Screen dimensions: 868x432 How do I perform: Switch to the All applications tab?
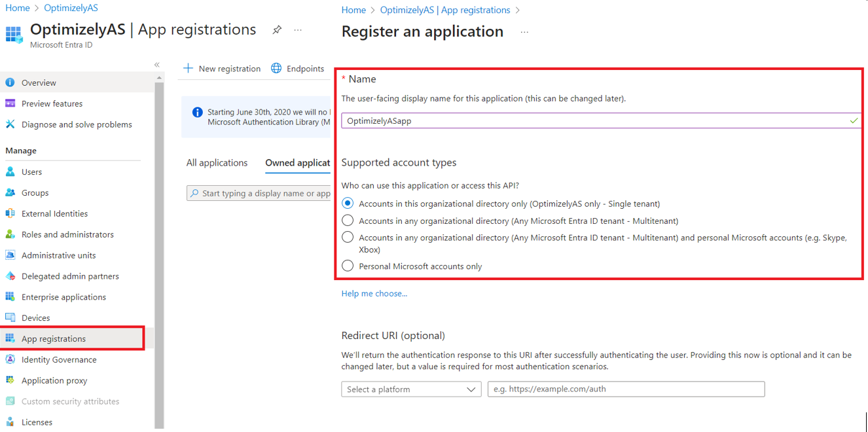click(x=217, y=163)
